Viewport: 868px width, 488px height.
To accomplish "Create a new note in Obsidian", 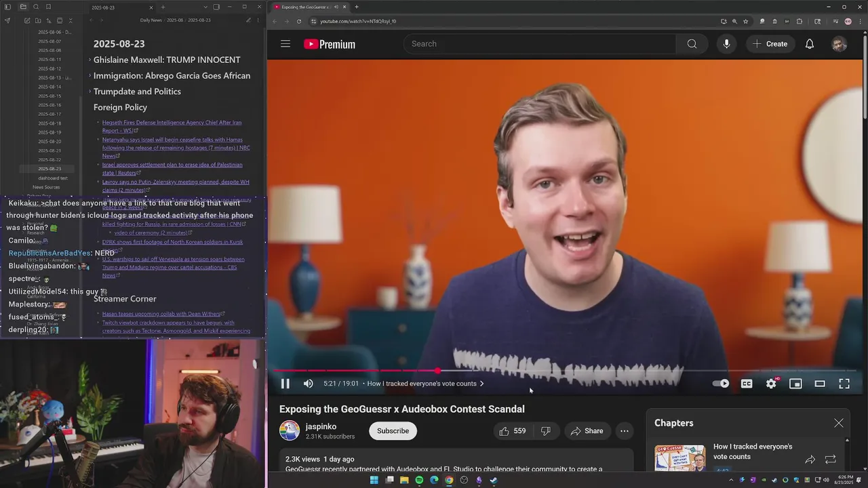I will (x=27, y=20).
